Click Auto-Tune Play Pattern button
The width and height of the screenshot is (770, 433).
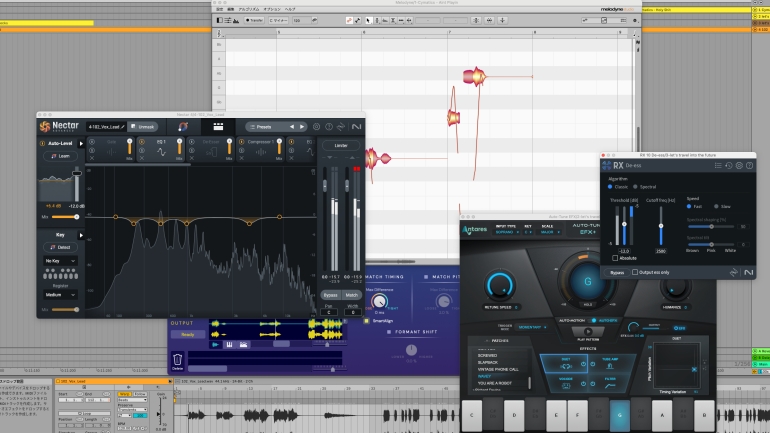coord(588,331)
